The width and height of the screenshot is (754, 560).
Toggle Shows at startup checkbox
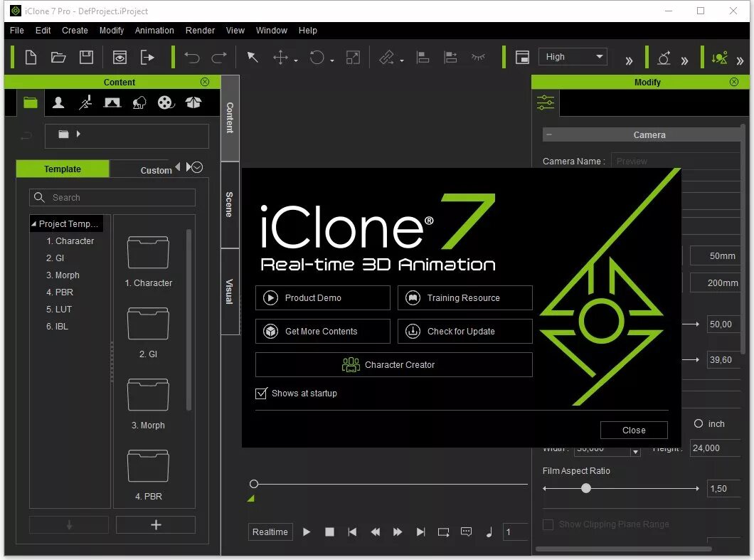pos(260,393)
